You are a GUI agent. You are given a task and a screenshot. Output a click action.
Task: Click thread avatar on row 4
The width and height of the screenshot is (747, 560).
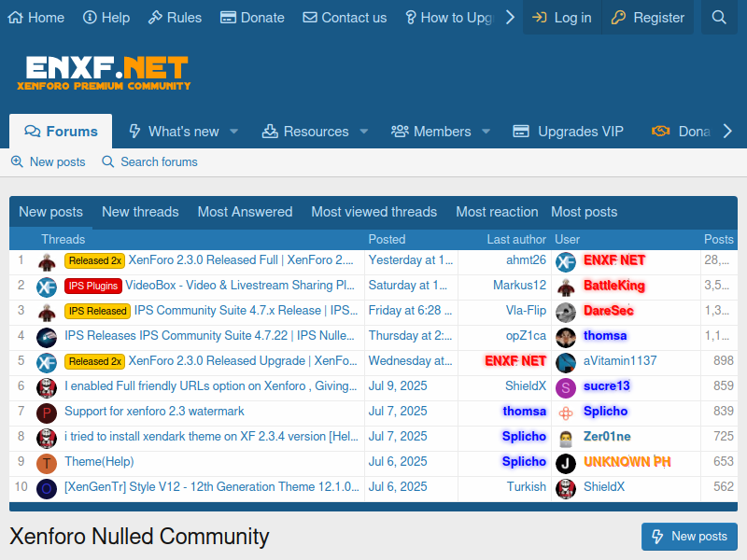click(47, 337)
